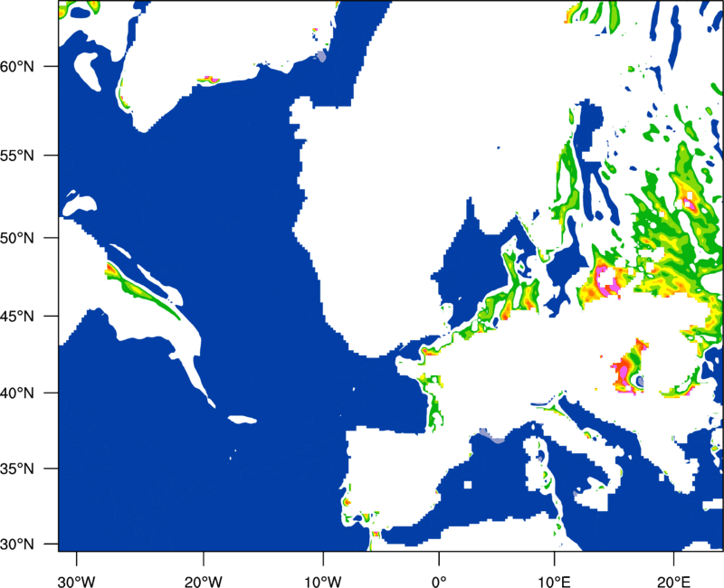Click the 50°N latitude label
The image size is (724, 588).
click(x=17, y=238)
